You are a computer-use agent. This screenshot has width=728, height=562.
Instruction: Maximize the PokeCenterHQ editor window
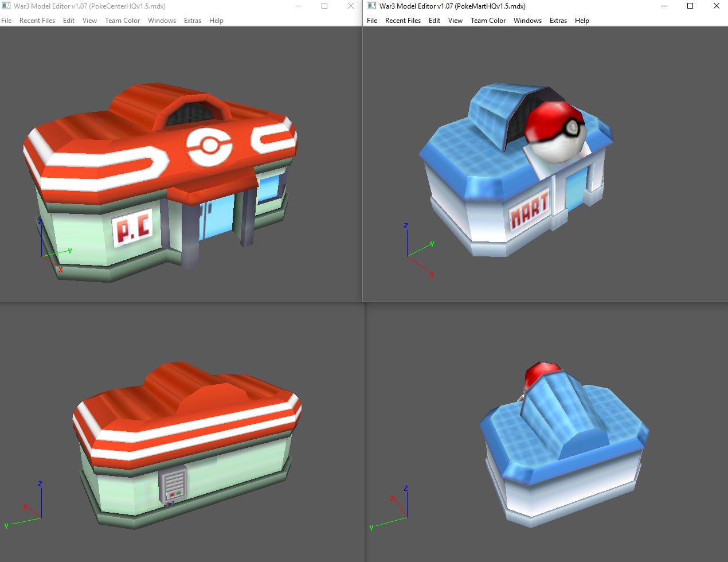pyautogui.click(x=324, y=6)
